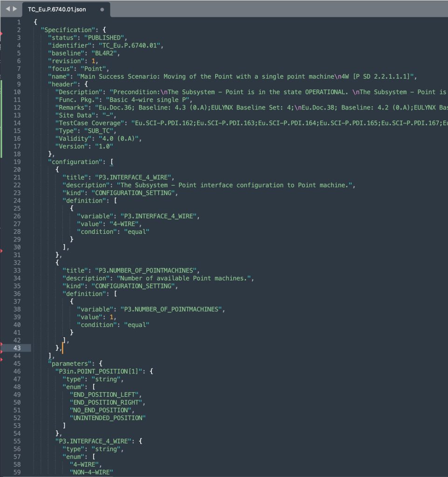Click the forward navigation arrow beside the tab
The image size is (448, 477).
tap(14, 9)
